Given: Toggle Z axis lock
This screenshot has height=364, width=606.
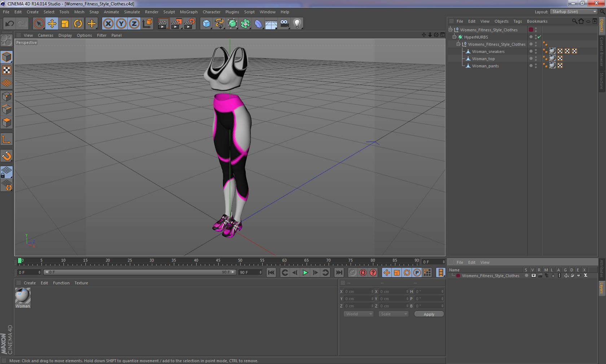Looking at the screenshot, I should tap(134, 24).
